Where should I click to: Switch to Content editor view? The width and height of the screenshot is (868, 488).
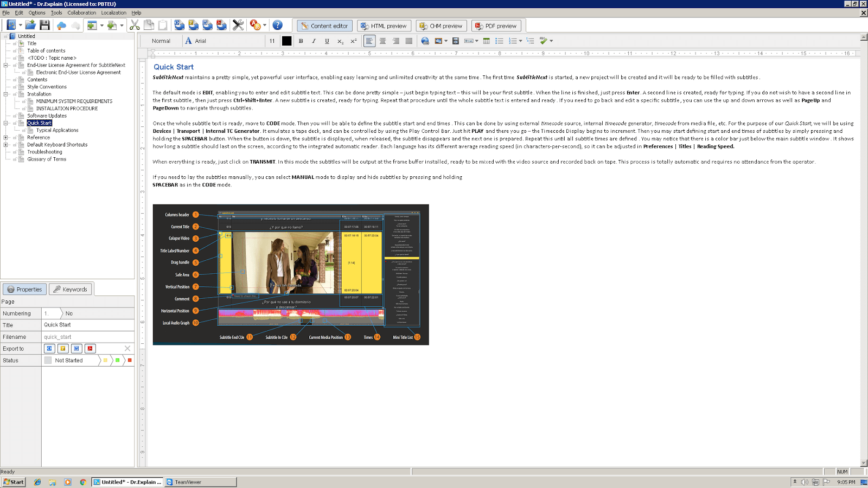pos(324,25)
